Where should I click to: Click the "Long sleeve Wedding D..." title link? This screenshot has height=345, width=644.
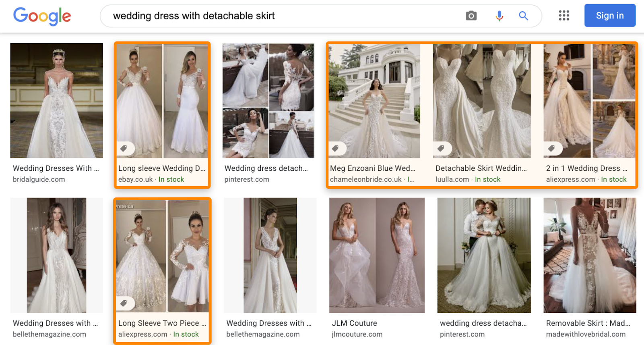[x=161, y=168]
